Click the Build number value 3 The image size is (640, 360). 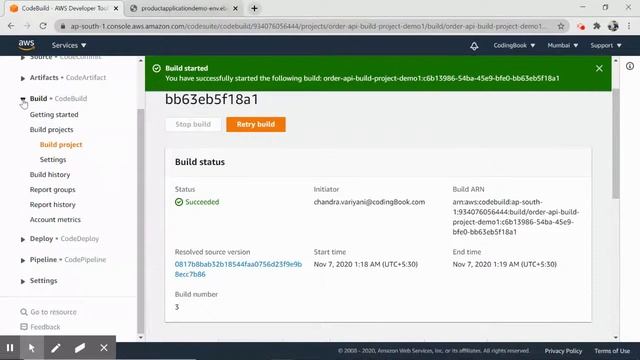(x=177, y=307)
